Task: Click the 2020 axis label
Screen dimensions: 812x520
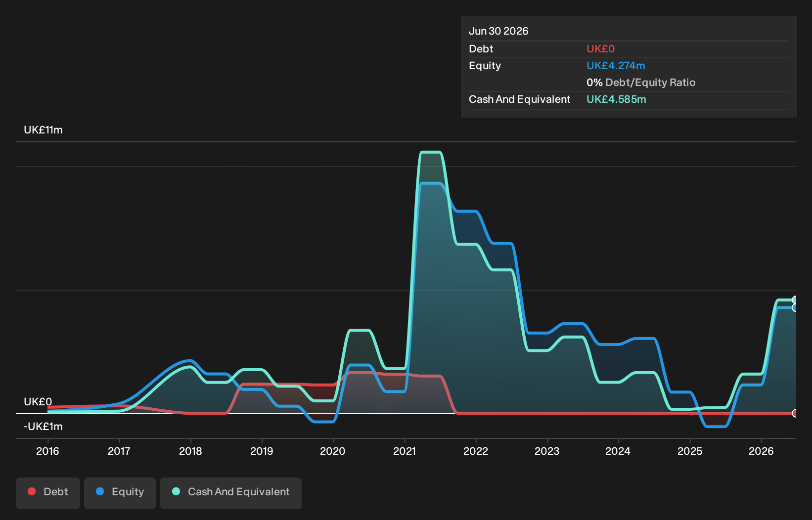Action: (333, 451)
